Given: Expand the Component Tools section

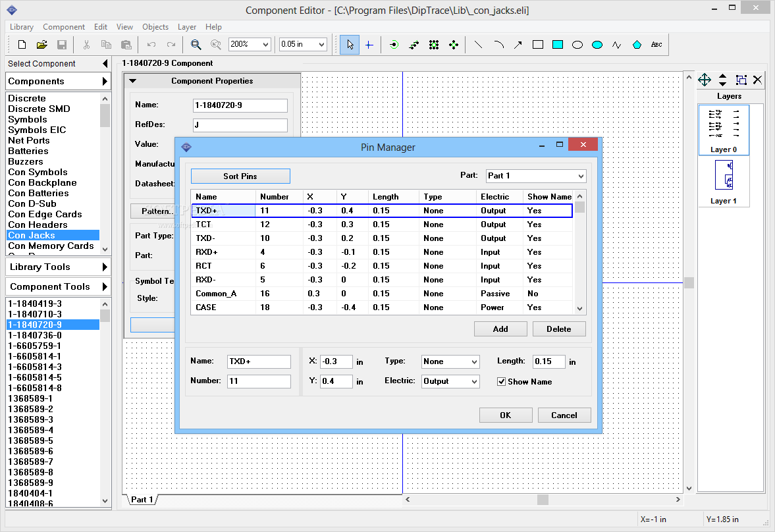Looking at the screenshot, I should (x=104, y=287).
